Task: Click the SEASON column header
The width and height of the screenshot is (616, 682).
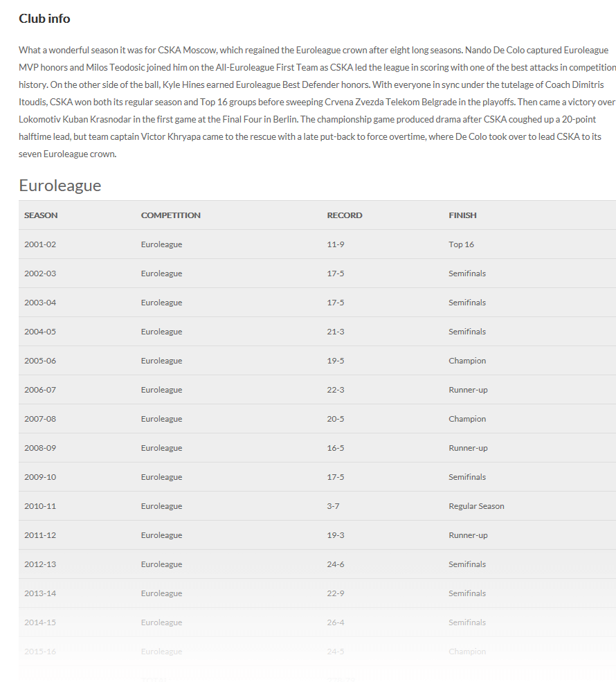Action: (x=41, y=215)
